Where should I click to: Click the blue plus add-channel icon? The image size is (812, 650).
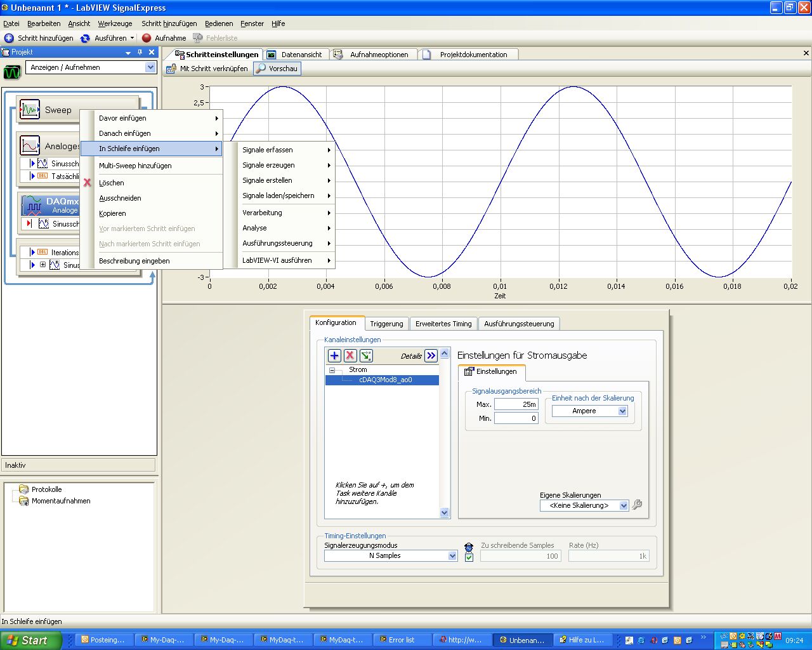pos(334,355)
